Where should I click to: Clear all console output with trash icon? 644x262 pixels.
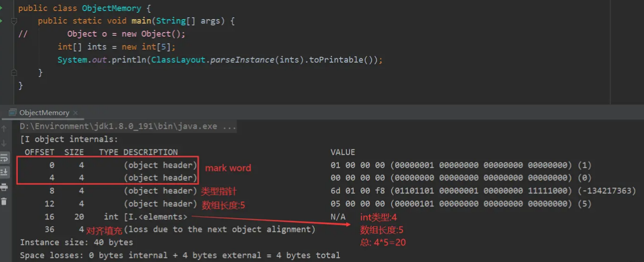point(4,201)
